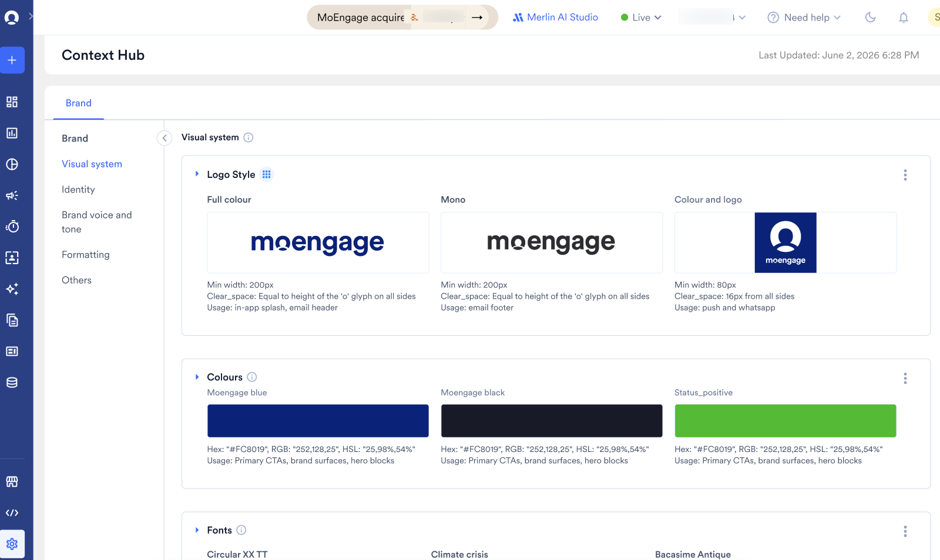The width and height of the screenshot is (940, 560).
Task: Click the Climate crisis font label
Action: pos(459,554)
